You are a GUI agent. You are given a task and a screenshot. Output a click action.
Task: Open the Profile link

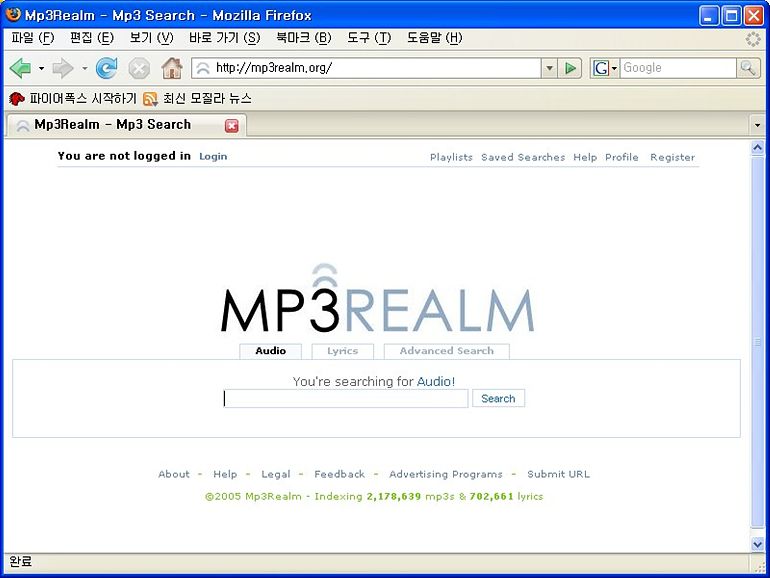[x=622, y=157]
